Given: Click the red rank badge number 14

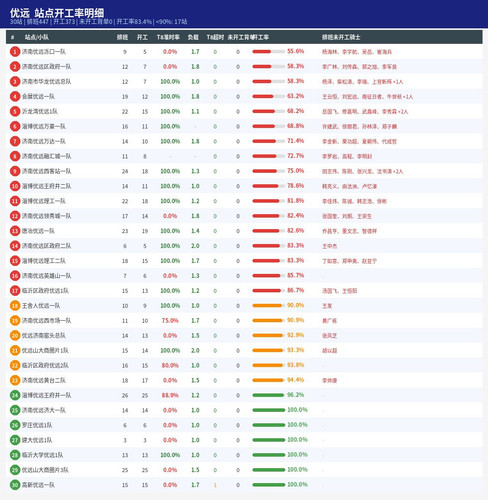Looking at the screenshot, I should (x=15, y=246).
